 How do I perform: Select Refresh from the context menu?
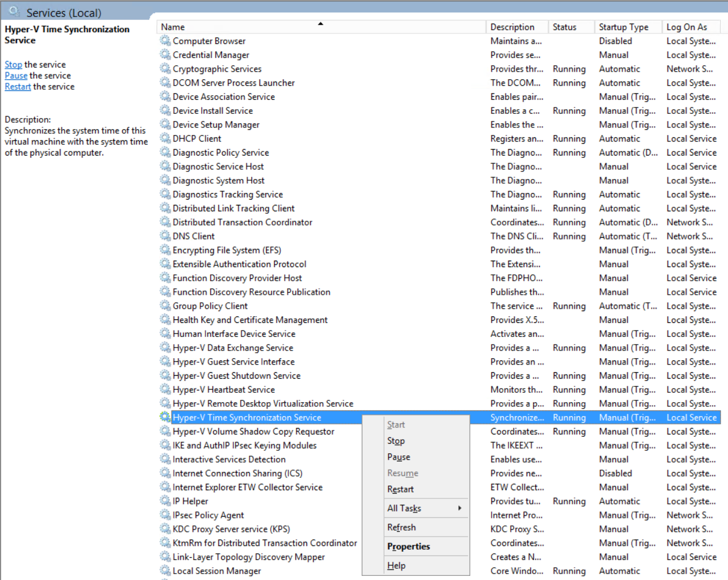[x=402, y=527]
